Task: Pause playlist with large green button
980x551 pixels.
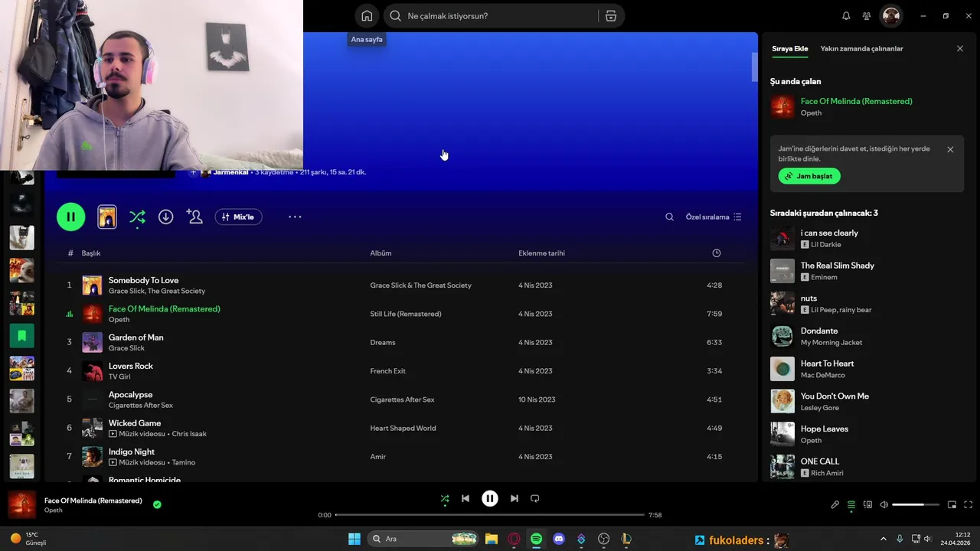Action: [70, 217]
